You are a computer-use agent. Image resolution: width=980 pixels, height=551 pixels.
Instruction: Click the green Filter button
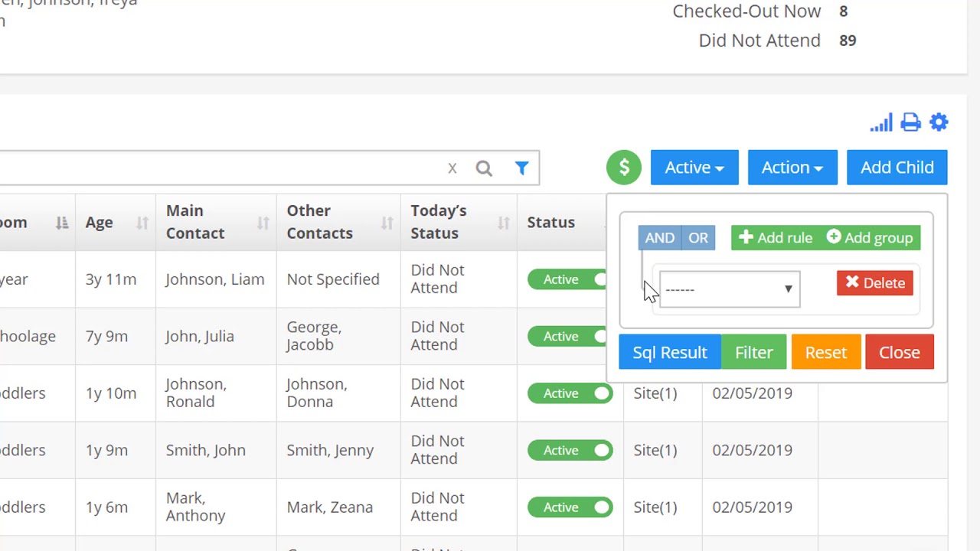point(754,353)
